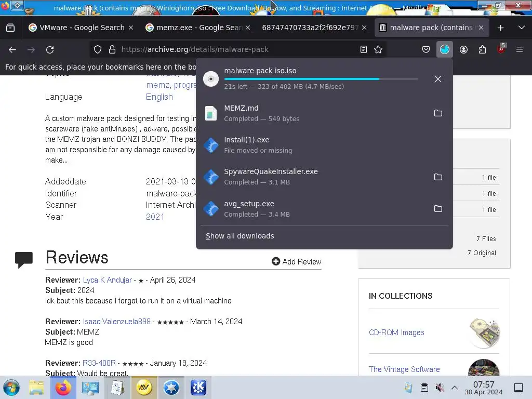Open file manager in taskbar
The image size is (532, 399).
click(36, 388)
